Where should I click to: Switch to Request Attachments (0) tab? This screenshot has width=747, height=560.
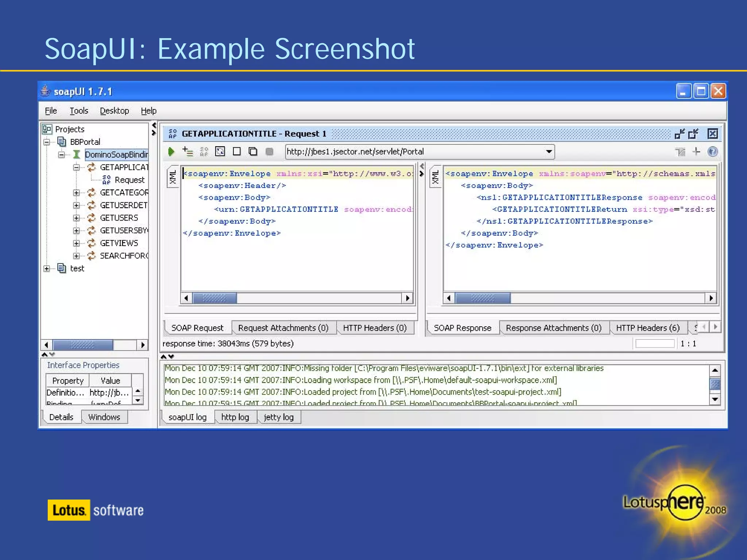click(x=283, y=328)
